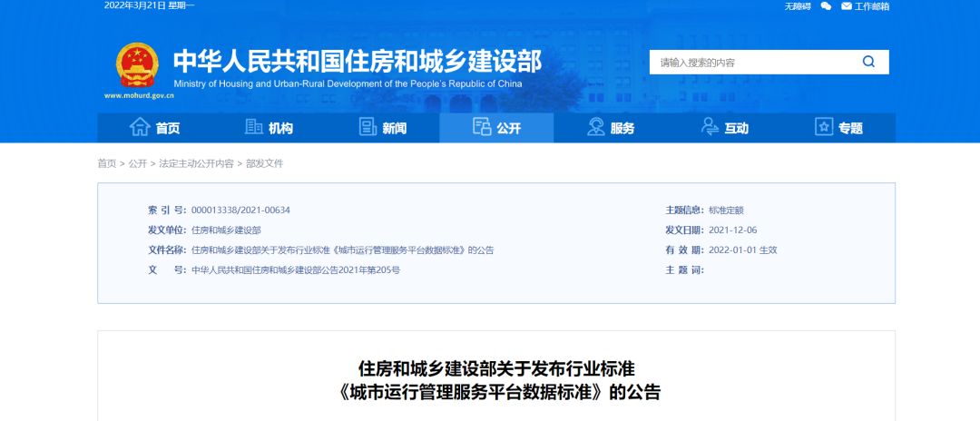
Task: Select the 服务 navigation item
Action: [x=611, y=128]
